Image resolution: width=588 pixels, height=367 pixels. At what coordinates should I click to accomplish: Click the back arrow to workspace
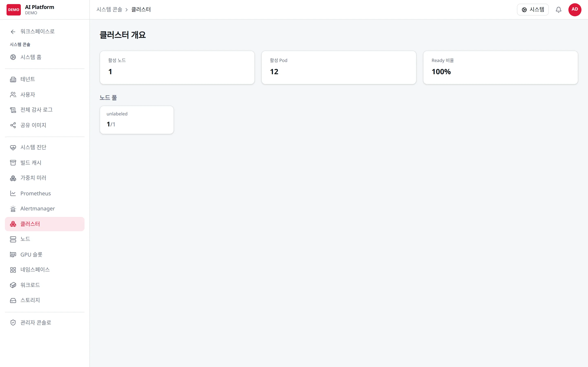pyautogui.click(x=13, y=32)
